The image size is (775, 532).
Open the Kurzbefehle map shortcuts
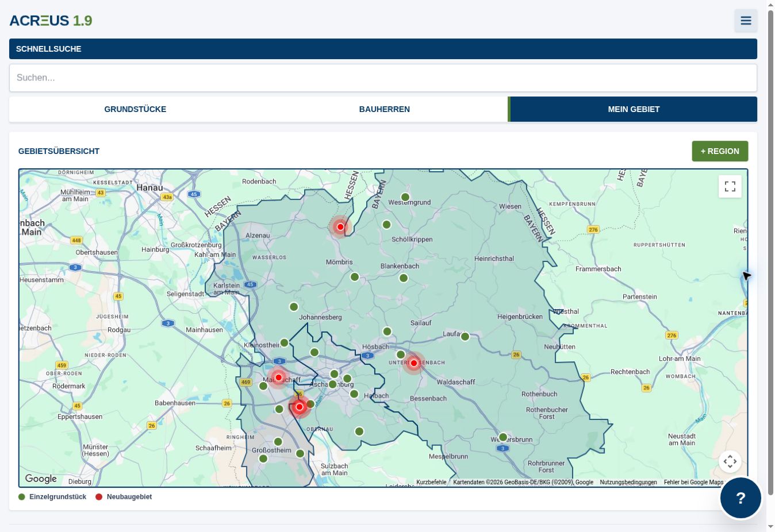pos(431,483)
